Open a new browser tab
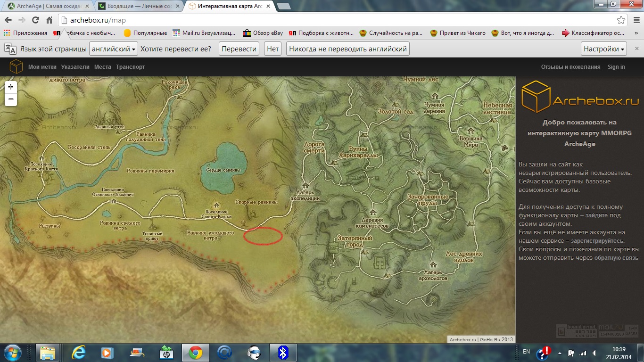Screen dimensions: 644x362 click(x=284, y=6)
